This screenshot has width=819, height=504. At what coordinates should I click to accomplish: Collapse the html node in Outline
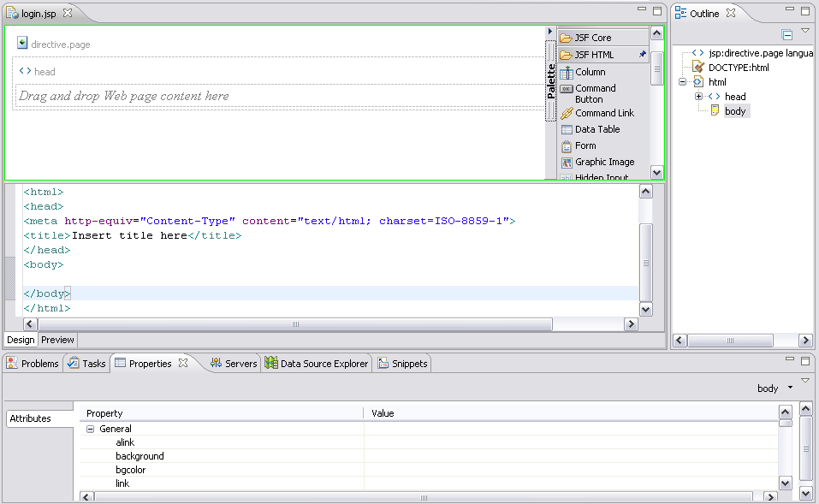tap(682, 81)
